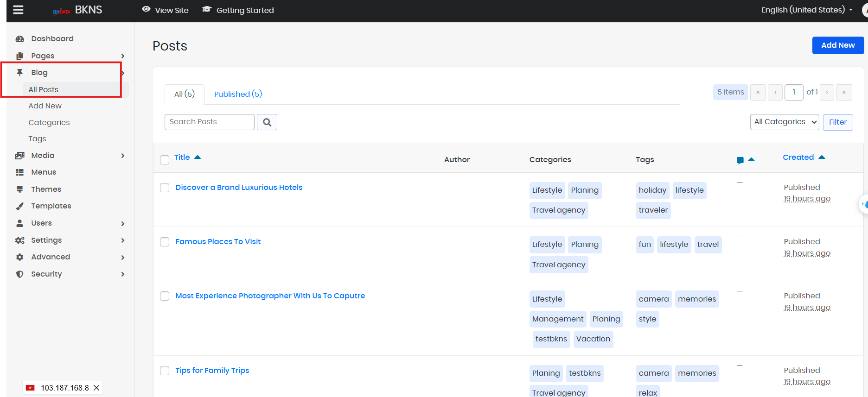The width and height of the screenshot is (868, 397).
Task: Open the Tips for Family Trips post
Action: (x=212, y=371)
